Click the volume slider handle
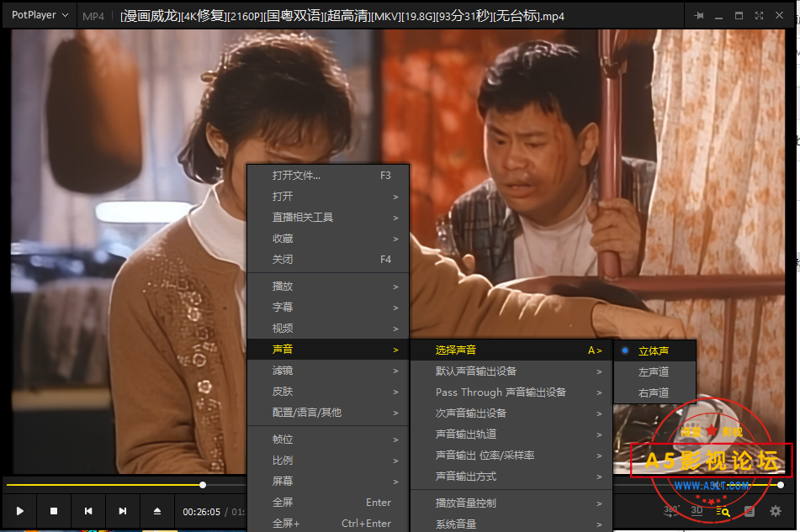Screen dimensions: 800x532 click(780, 485)
